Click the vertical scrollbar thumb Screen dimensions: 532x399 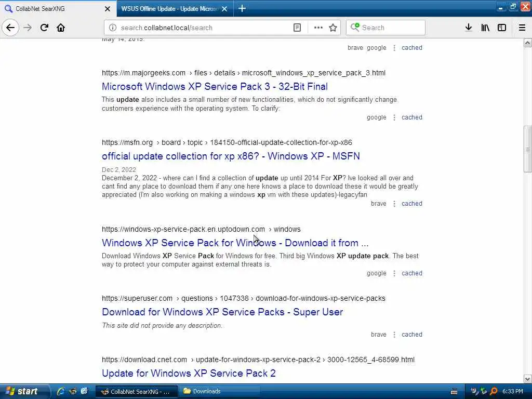528,149
